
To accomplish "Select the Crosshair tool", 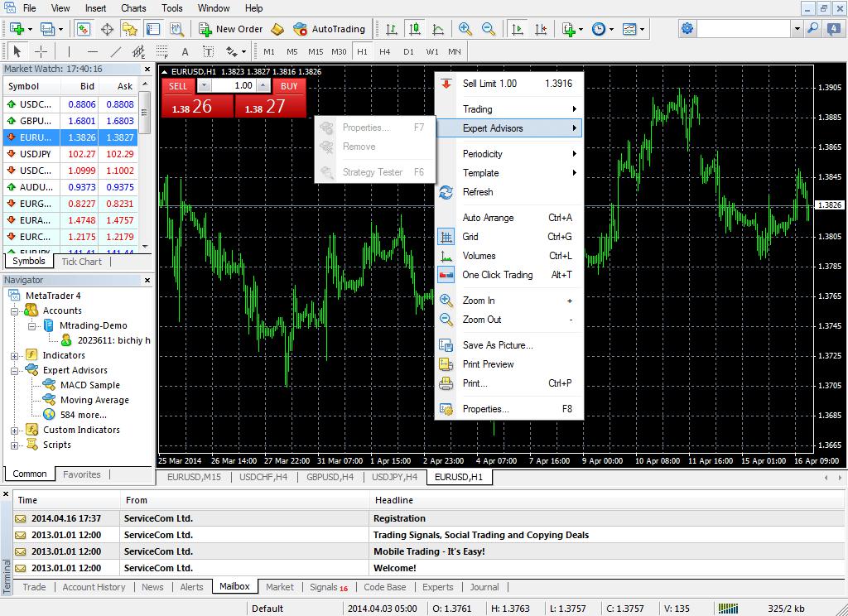I will point(41,51).
